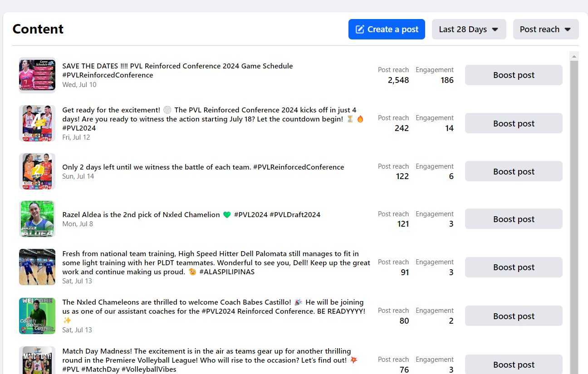
Task: Click the pencil icon in Create a post
Action: point(360,29)
